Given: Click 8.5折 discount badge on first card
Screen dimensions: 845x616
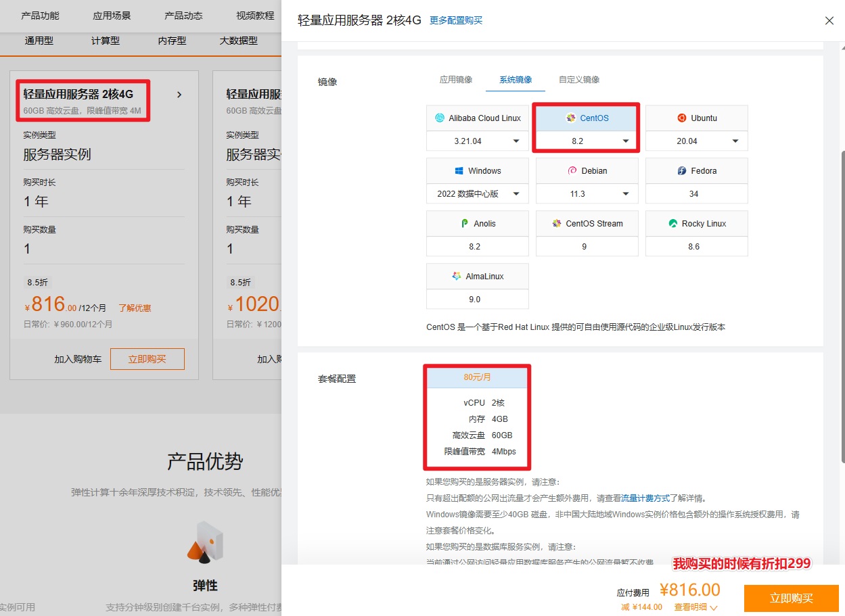Looking at the screenshot, I should pos(37,283).
